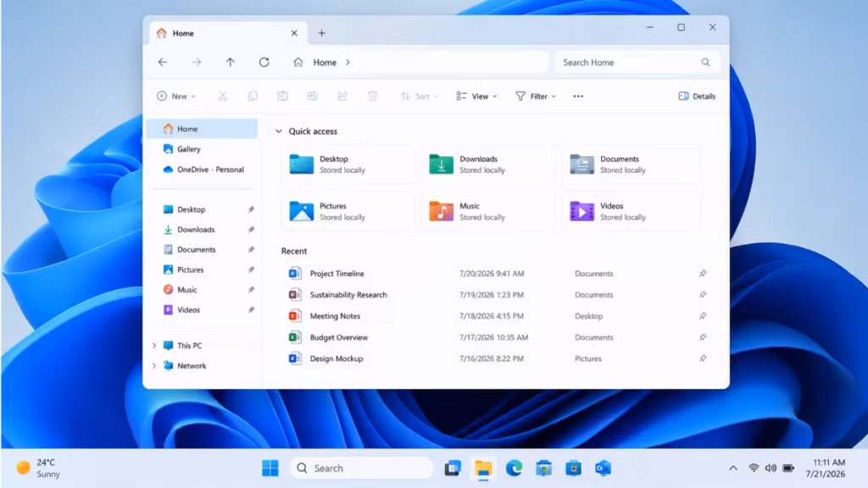The height and width of the screenshot is (488, 868).
Task: Open the Music quick access folder
Action: 488,211
